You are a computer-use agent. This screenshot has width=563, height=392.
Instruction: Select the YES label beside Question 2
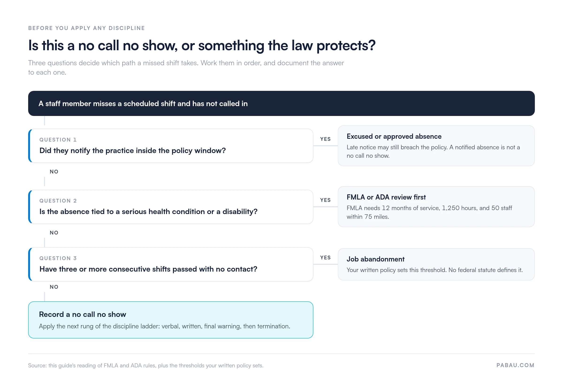pyautogui.click(x=325, y=200)
